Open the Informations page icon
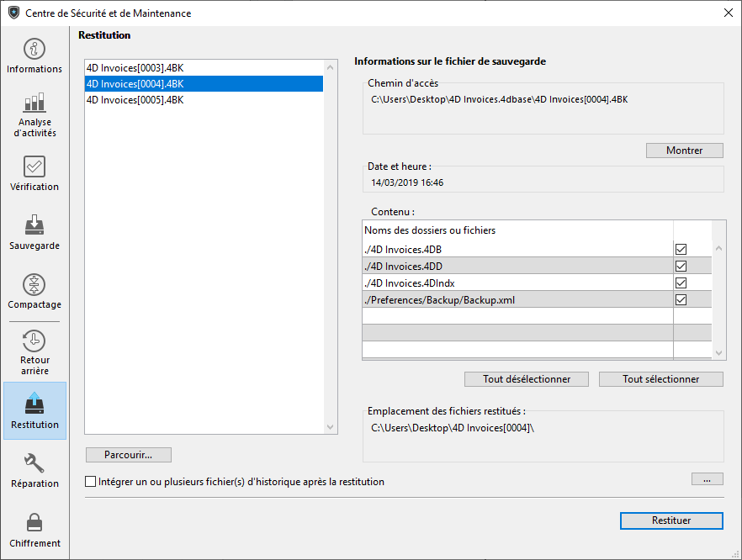The width and height of the screenshot is (742, 560). tap(34, 50)
